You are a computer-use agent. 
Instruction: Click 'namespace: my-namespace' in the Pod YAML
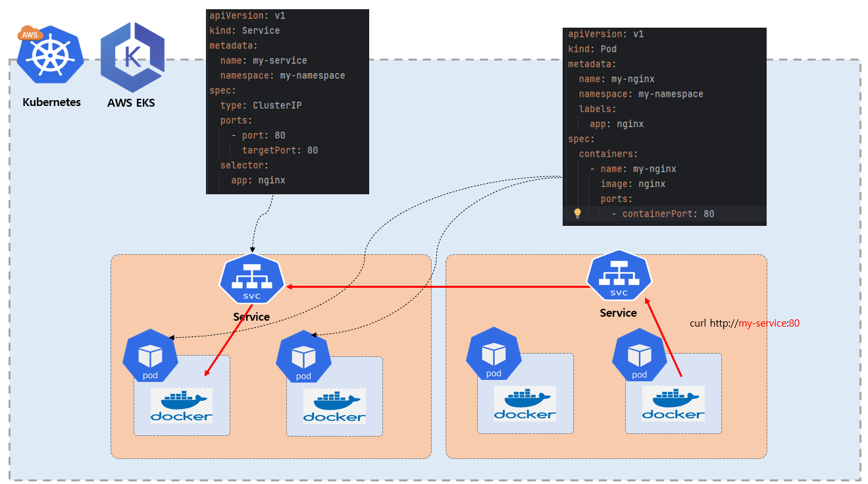(x=642, y=94)
